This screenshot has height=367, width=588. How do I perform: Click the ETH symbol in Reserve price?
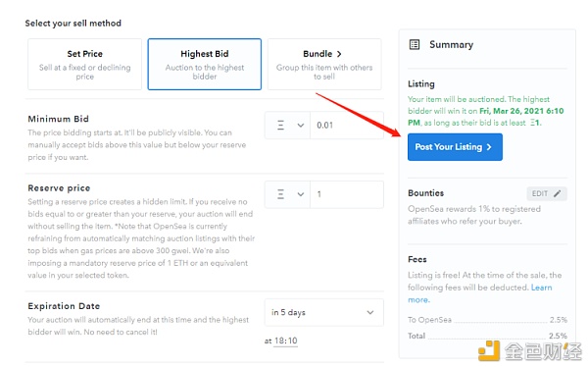(x=280, y=194)
